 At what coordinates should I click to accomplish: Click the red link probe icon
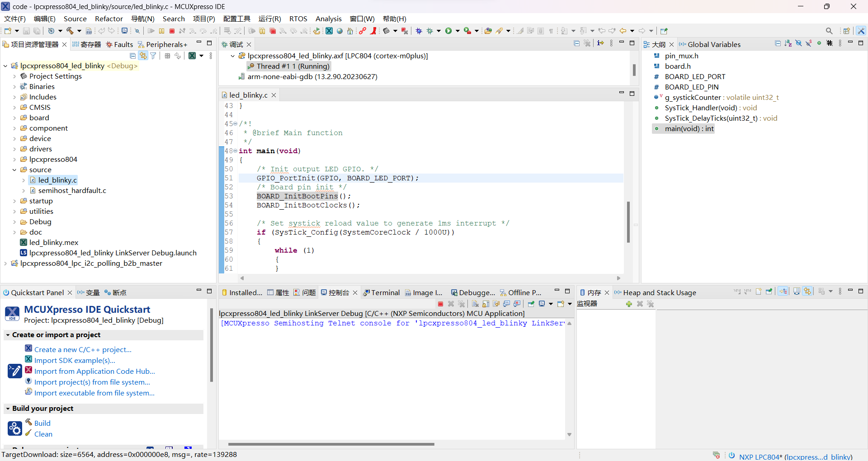[x=363, y=31]
